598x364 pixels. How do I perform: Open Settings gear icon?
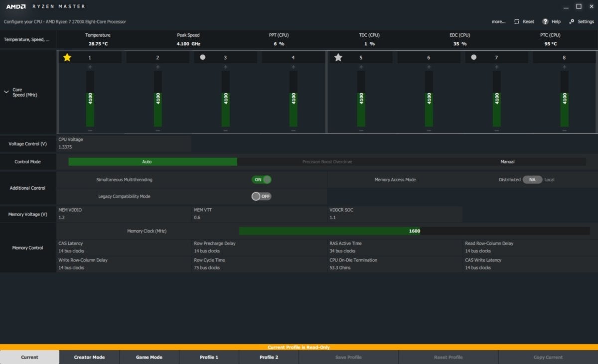[x=572, y=21]
